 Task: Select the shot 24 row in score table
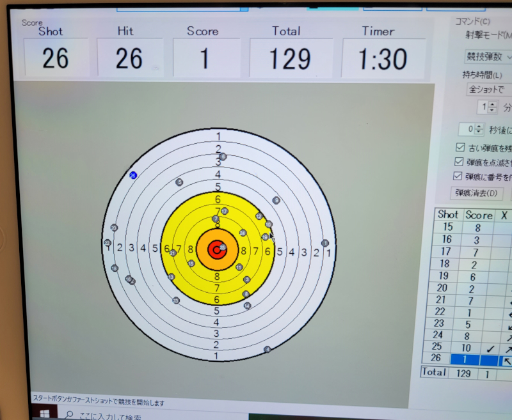point(468,335)
